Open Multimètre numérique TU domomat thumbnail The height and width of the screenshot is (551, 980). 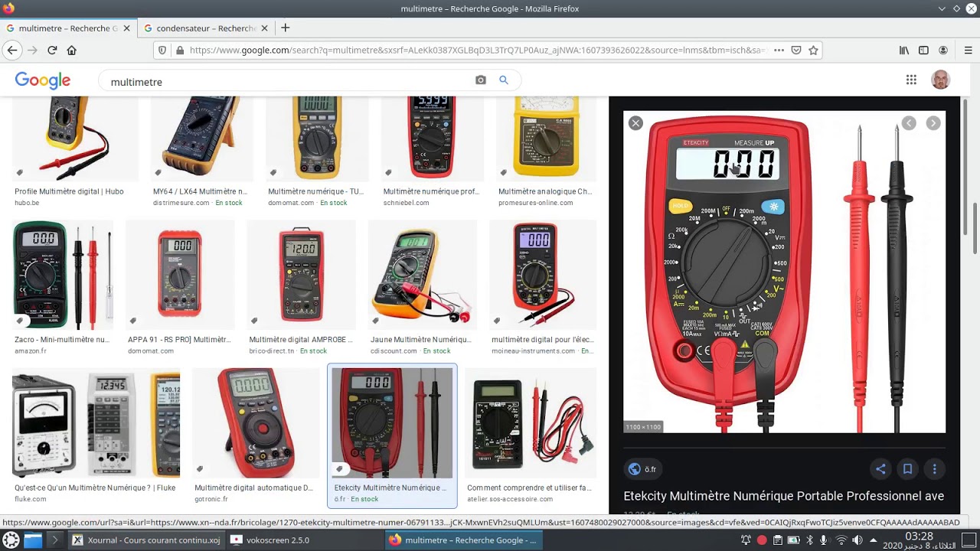pos(317,137)
